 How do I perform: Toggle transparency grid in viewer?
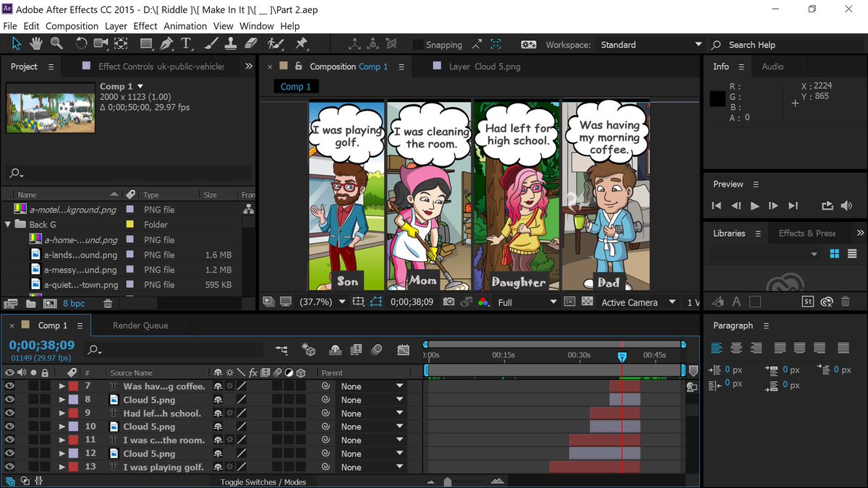[x=587, y=302]
